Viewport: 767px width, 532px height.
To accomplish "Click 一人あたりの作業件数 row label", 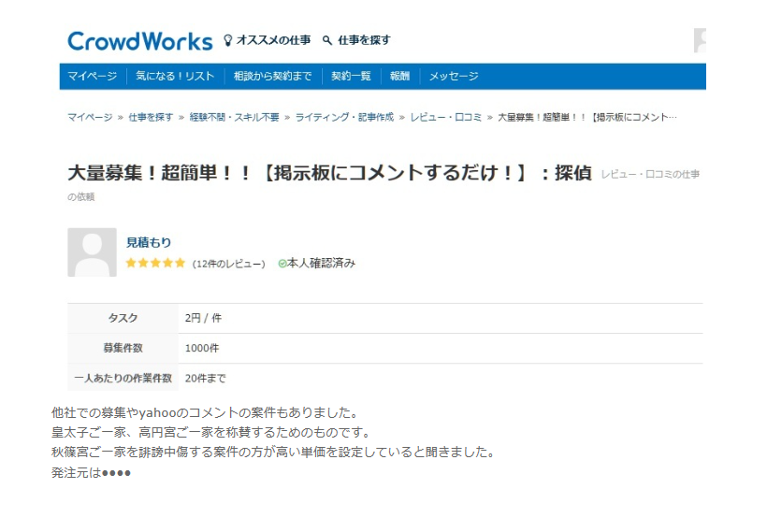I will pyautogui.click(x=123, y=379).
